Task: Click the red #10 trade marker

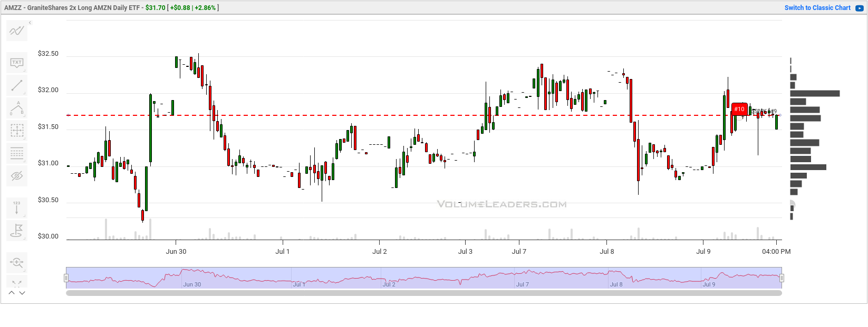Action: 739,109
